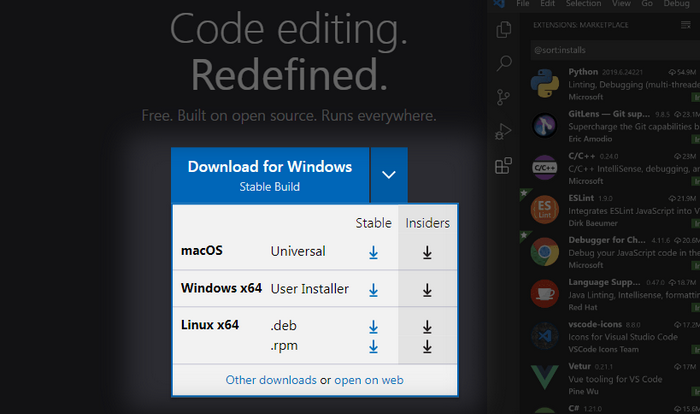Open the Debug menu in VS Code
Screen dimensions: 700x414
676,4
